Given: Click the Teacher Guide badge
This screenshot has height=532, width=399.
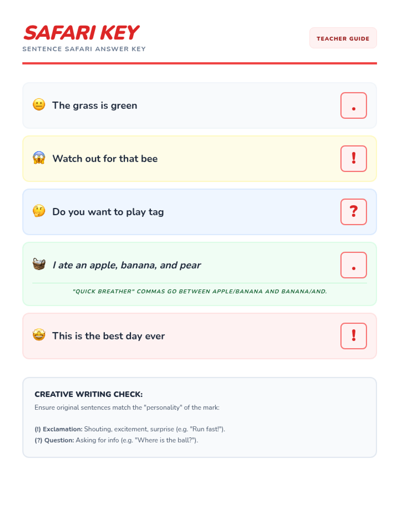Looking at the screenshot, I should [343, 38].
